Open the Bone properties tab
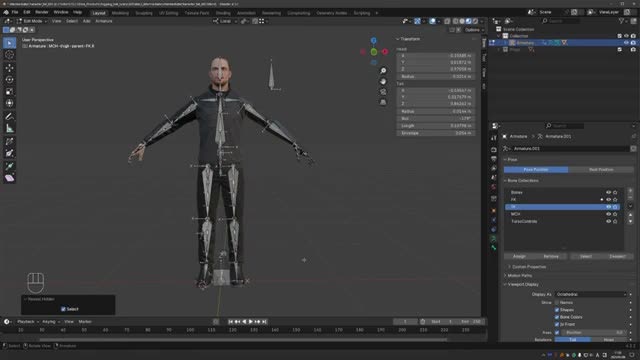Image resolution: width=640 pixels, height=360 pixels. (x=493, y=248)
